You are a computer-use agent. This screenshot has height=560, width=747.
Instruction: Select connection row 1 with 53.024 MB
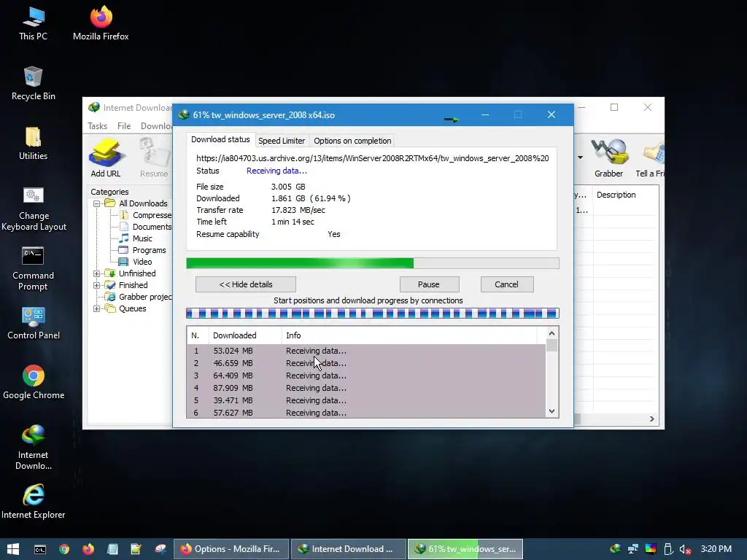(x=366, y=351)
